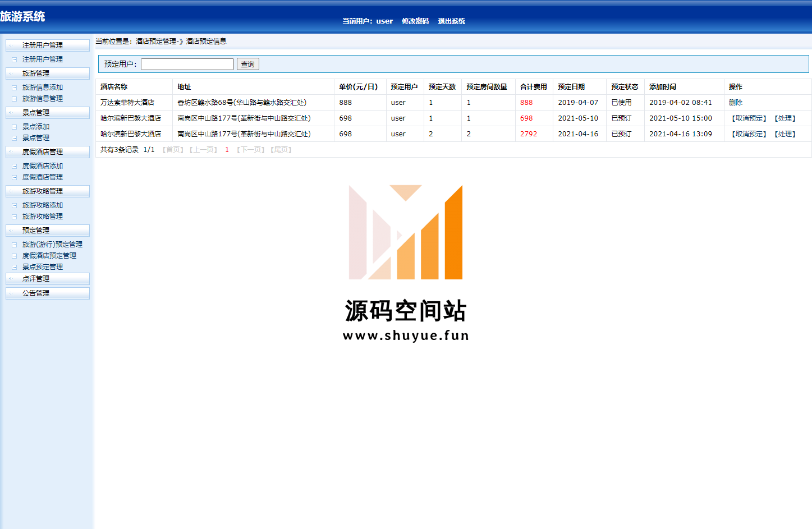Click the 查询 search button

click(248, 65)
